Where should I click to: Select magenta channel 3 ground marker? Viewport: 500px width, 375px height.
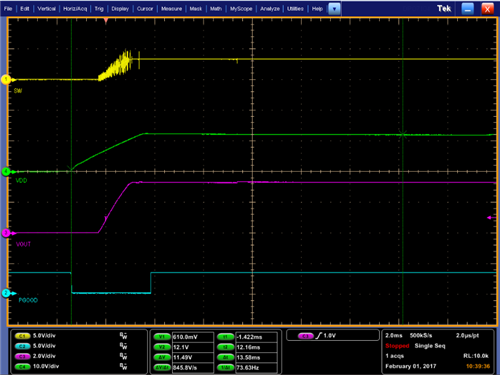click(6, 233)
